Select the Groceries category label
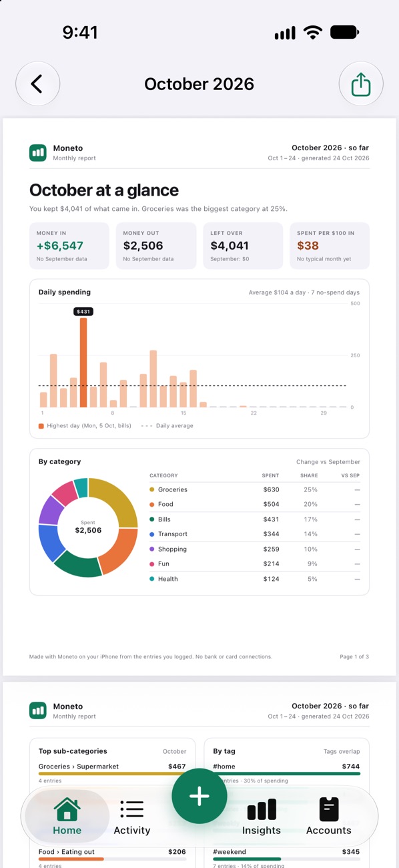This screenshot has width=399, height=868. point(173,489)
